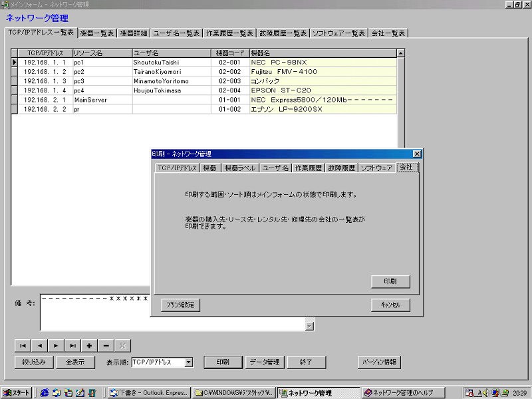Switch to 機器一覧表 main tab
The height and width of the screenshot is (399, 532).
pyautogui.click(x=97, y=33)
